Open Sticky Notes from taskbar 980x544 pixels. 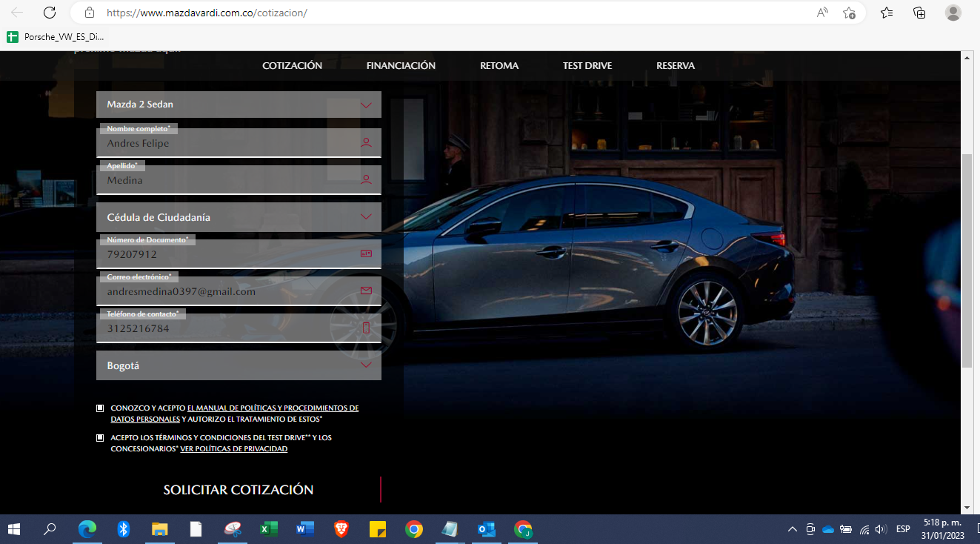coord(378,529)
